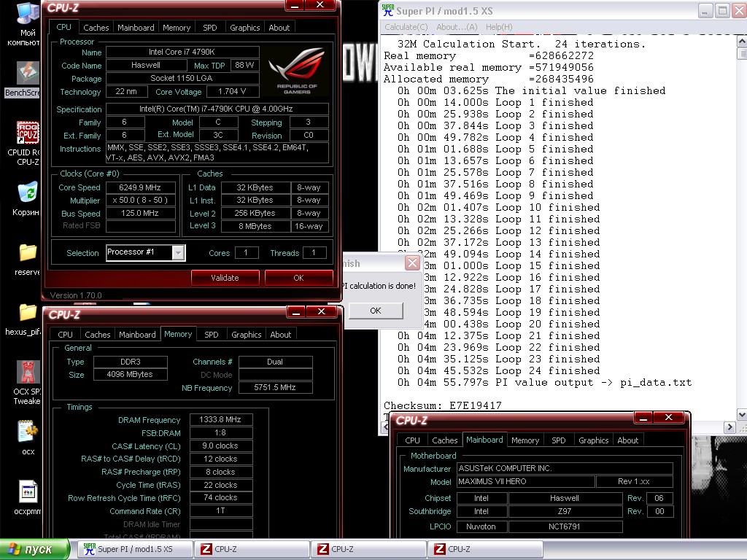
Task: Open the Help(H) menu in Super PI
Action: click(499, 27)
